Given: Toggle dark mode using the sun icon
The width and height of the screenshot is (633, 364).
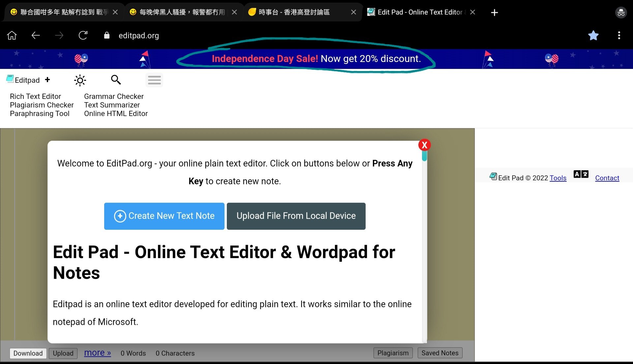Looking at the screenshot, I should tap(80, 80).
